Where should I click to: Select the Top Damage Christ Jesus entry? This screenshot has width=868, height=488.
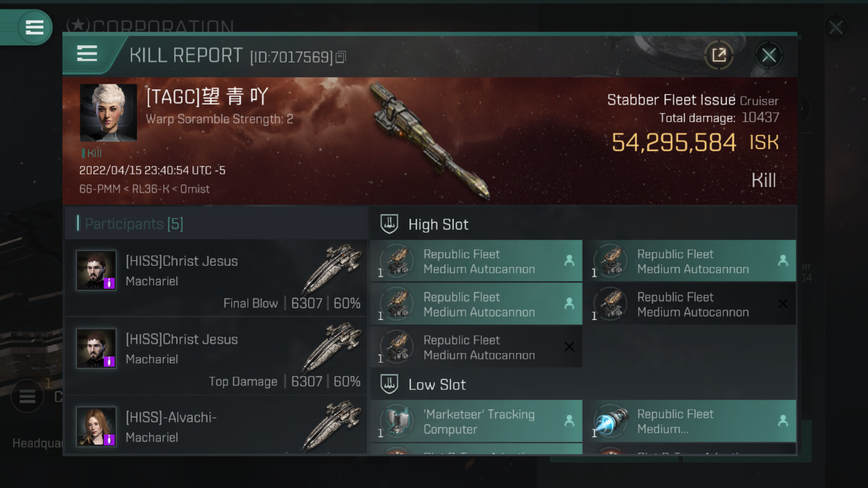[216, 356]
